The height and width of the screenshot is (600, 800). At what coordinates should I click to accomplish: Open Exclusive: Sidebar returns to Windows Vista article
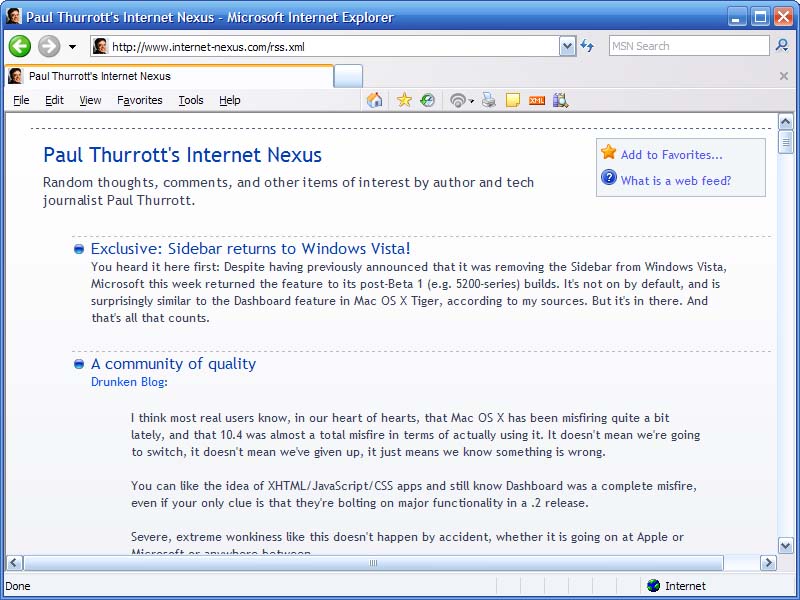251,248
